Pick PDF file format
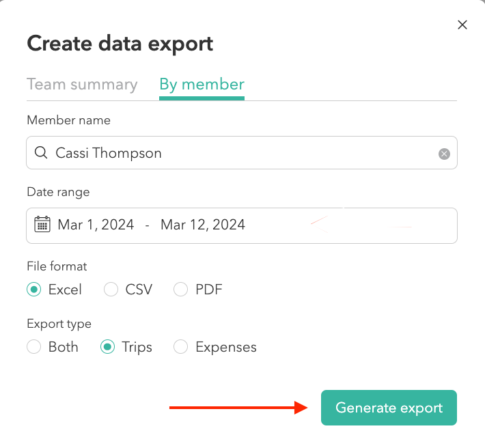This screenshot has height=448, width=485. tap(180, 290)
